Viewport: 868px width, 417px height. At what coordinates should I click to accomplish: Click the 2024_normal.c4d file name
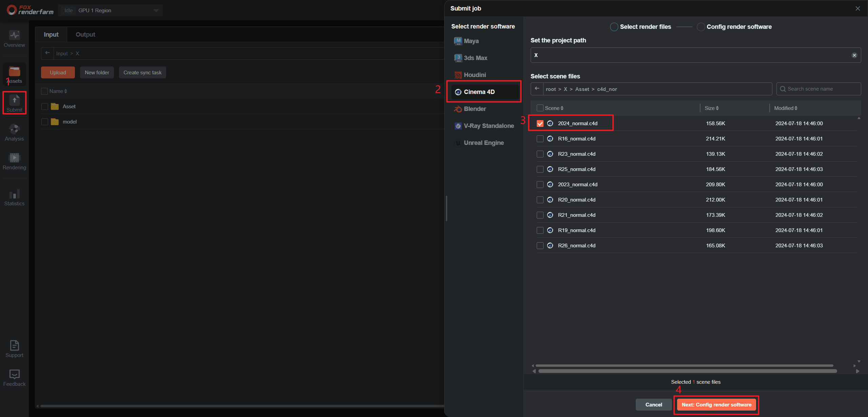(x=577, y=124)
